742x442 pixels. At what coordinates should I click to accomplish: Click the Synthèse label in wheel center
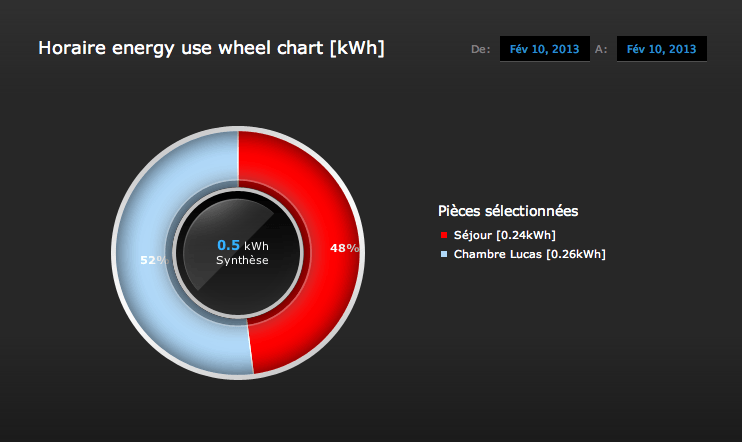click(x=242, y=260)
